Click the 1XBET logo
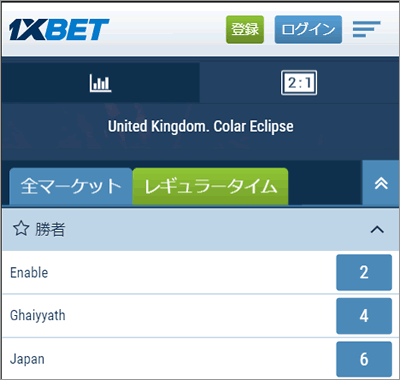The height and width of the screenshot is (380, 400). pos(59,30)
